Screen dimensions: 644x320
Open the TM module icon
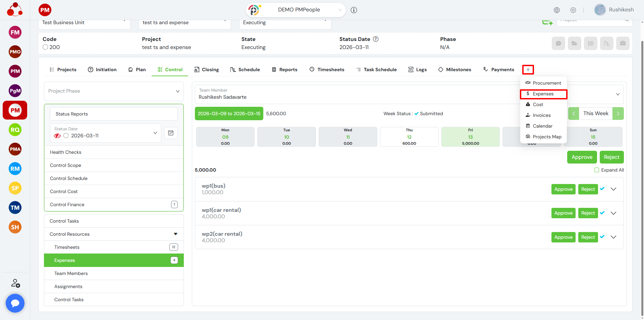point(15,208)
